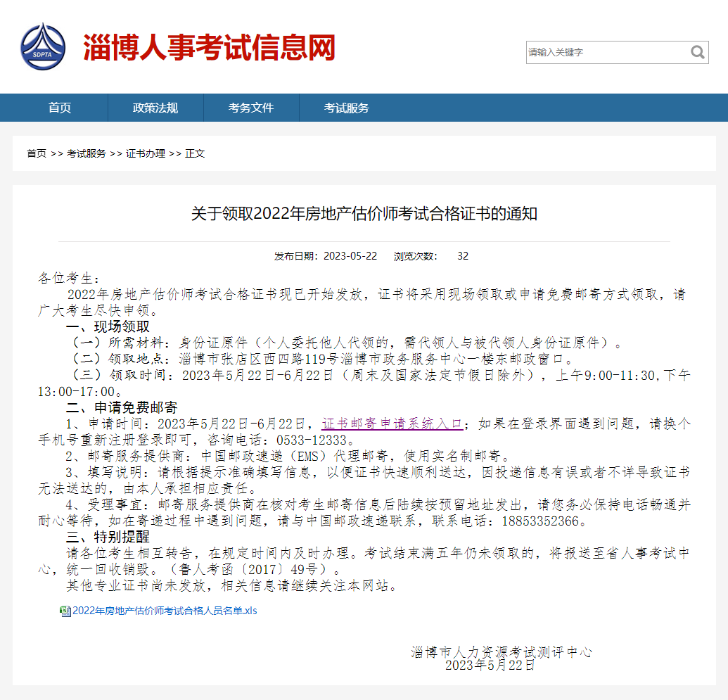Open the 考试服务 navigation menu item
This screenshot has width=728, height=700.
pos(347,108)
